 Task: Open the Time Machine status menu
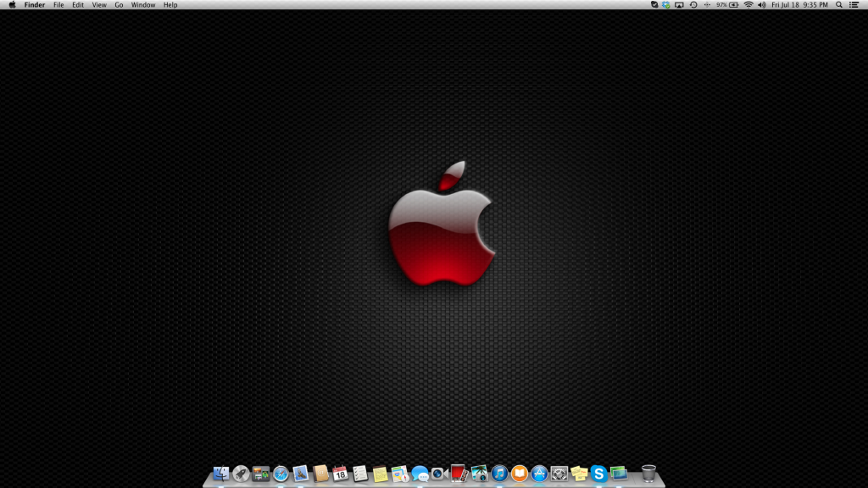click(x=693, y=5)
